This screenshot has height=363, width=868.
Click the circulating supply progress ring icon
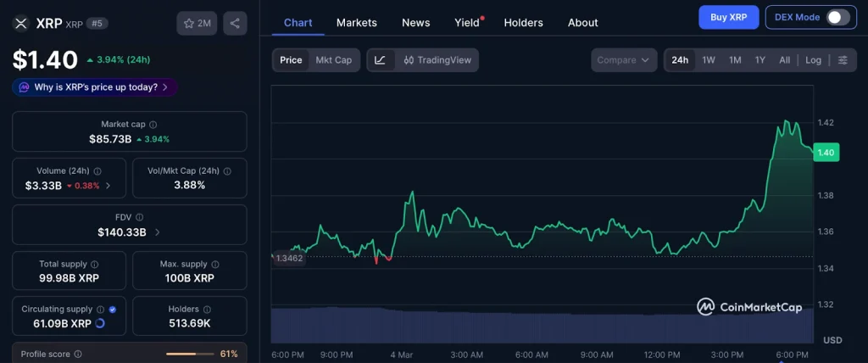[x=100, y=323]
